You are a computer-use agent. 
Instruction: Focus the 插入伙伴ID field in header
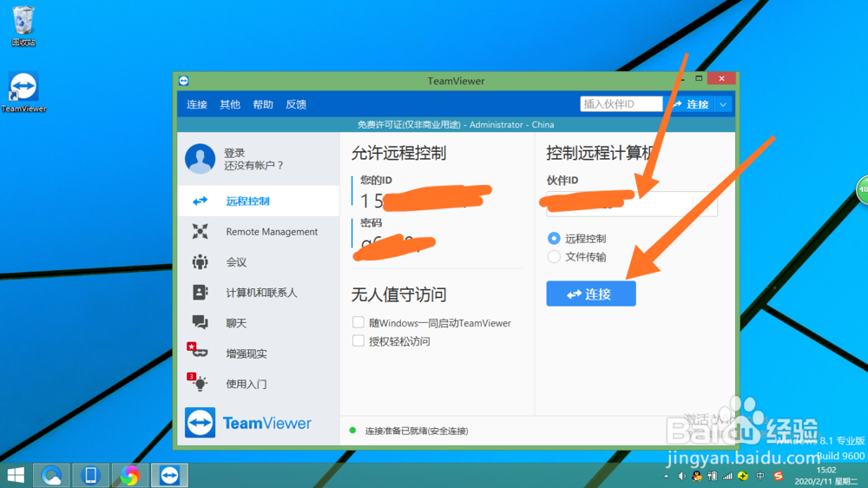click(x=621, y=104)
